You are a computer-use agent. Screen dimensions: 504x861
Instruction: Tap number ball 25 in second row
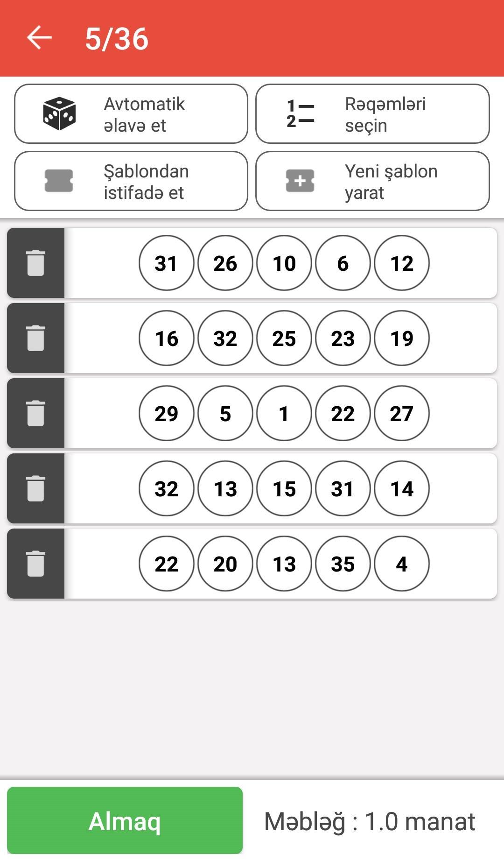284,339
